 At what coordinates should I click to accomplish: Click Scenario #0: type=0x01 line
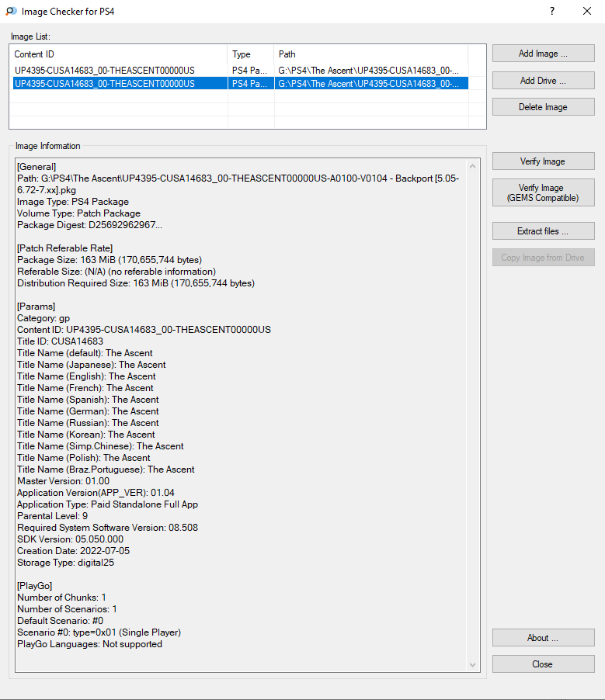click(99, 632)
